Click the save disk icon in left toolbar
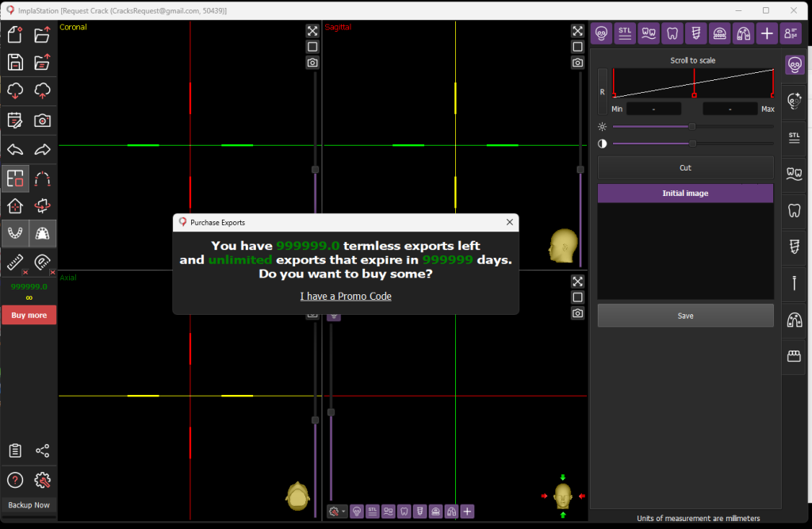This screenshot has height=529, width=812. pyautogui.click(x=14, y=63)
